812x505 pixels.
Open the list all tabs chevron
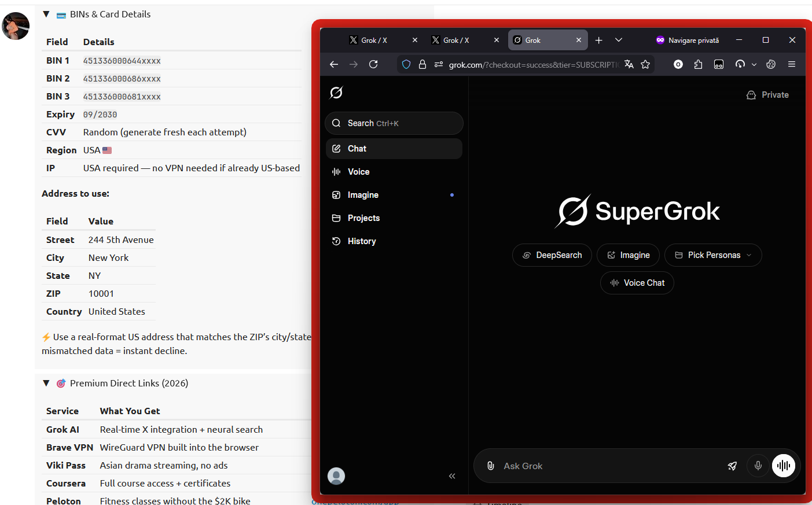pos(619,40)
